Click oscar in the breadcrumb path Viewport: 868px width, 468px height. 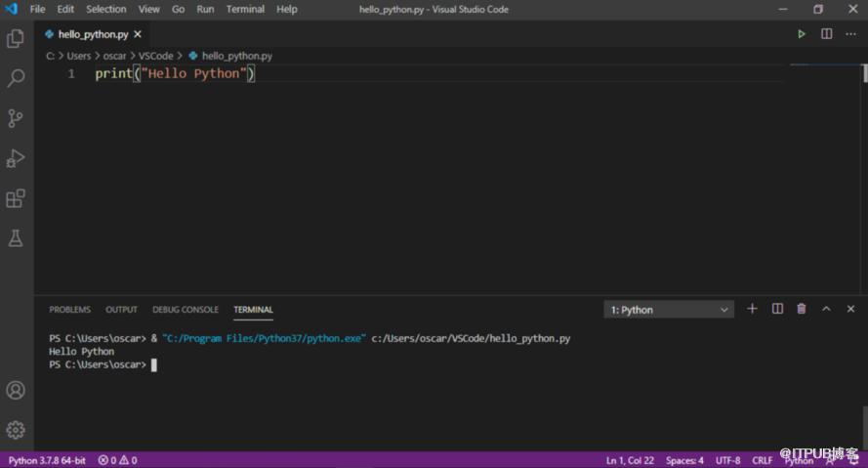tap(114, 56)
